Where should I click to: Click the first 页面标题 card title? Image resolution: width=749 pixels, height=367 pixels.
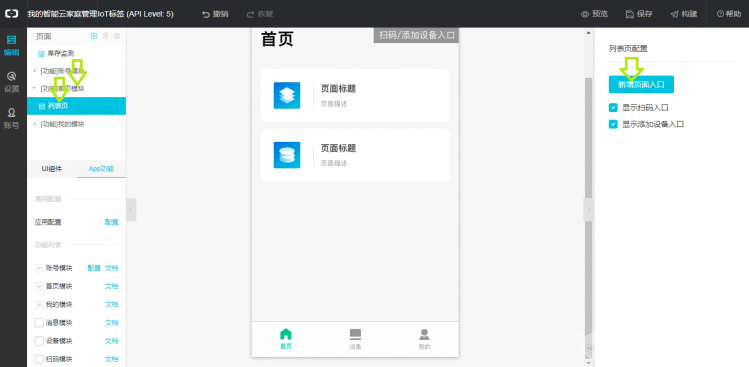[338, 88]
